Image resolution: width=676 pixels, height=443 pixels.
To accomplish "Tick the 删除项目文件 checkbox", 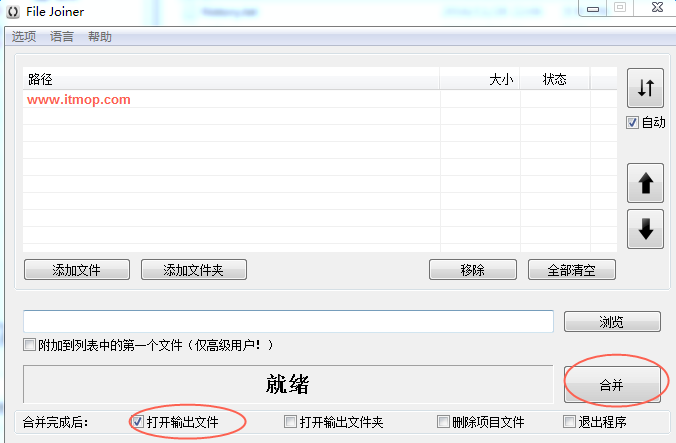I will [x=443, y=421].
